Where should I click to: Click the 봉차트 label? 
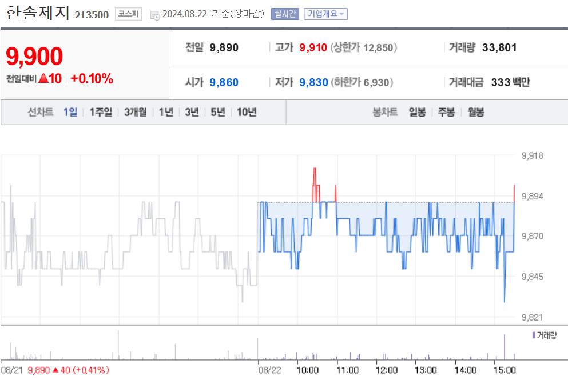coord(385,112)
